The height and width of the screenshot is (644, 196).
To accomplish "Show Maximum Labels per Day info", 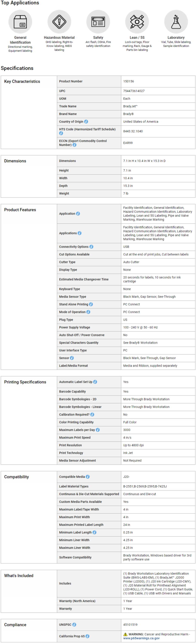I will click(x=98, y=430).
